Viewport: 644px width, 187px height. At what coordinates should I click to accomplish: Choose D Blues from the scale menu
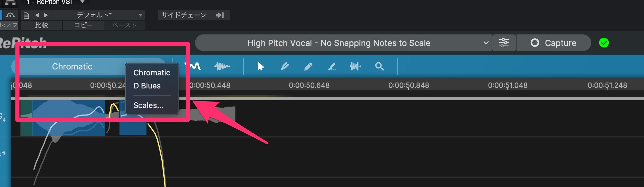147,86
